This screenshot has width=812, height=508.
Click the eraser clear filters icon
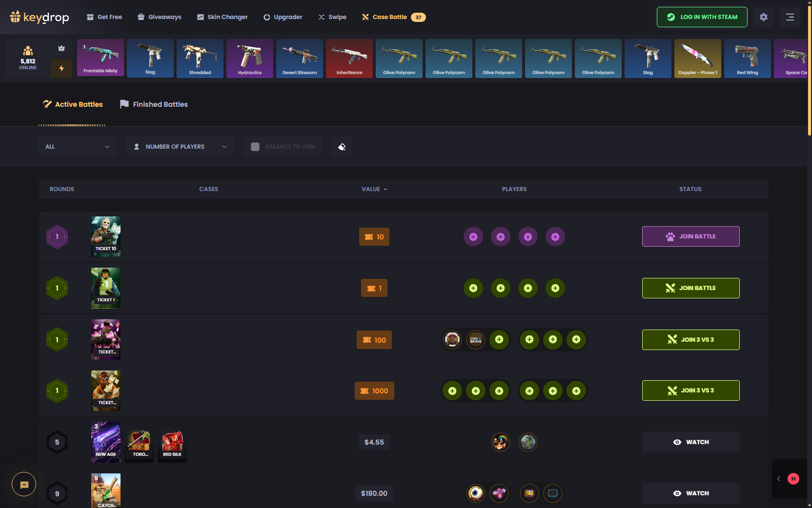pos(342,147)
